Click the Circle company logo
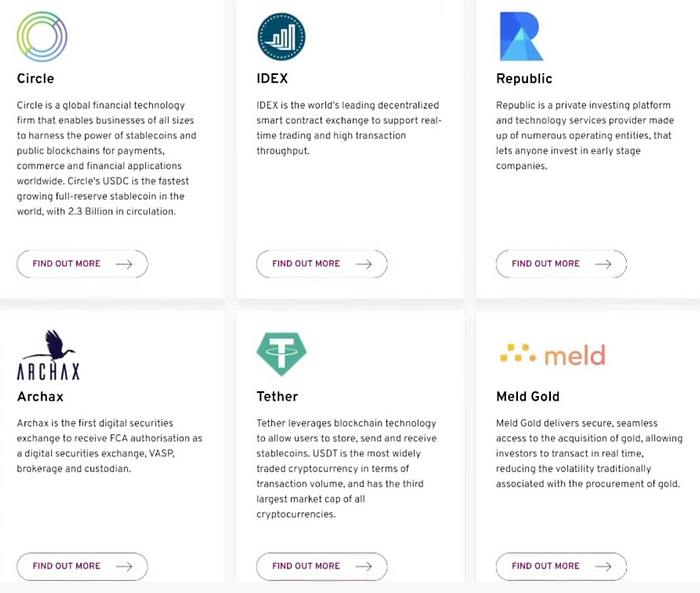The height and width of the screenshot is (593, 700). [42, 36]
